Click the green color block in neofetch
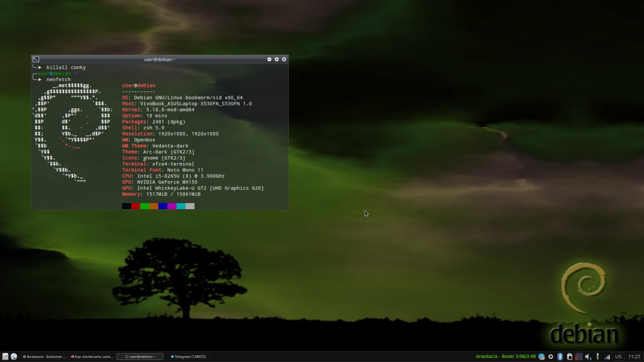 pos(145,206)
